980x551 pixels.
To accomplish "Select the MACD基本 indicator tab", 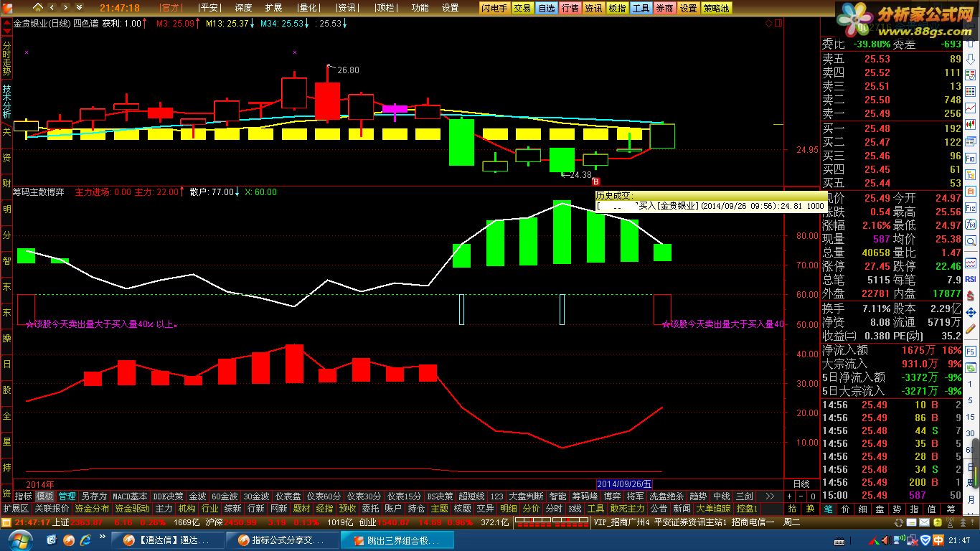I will pyautogui.click(x=130, y=496).
